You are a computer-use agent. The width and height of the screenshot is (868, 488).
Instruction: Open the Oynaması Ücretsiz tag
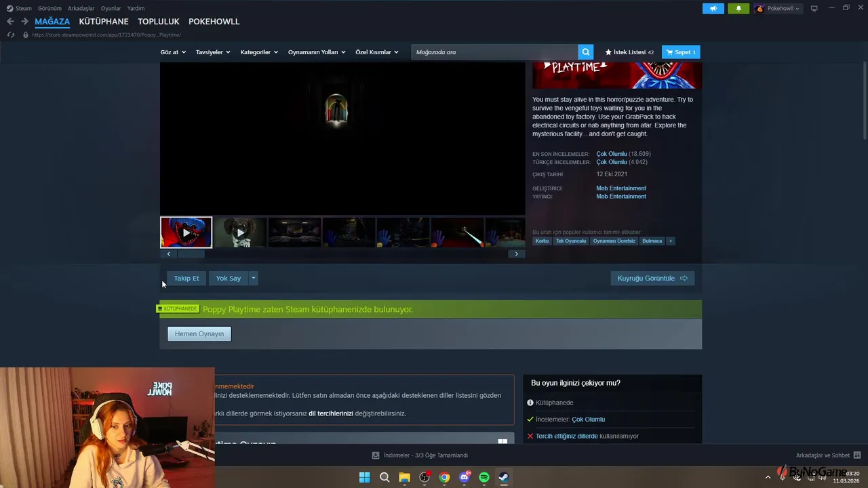[614, 241]
